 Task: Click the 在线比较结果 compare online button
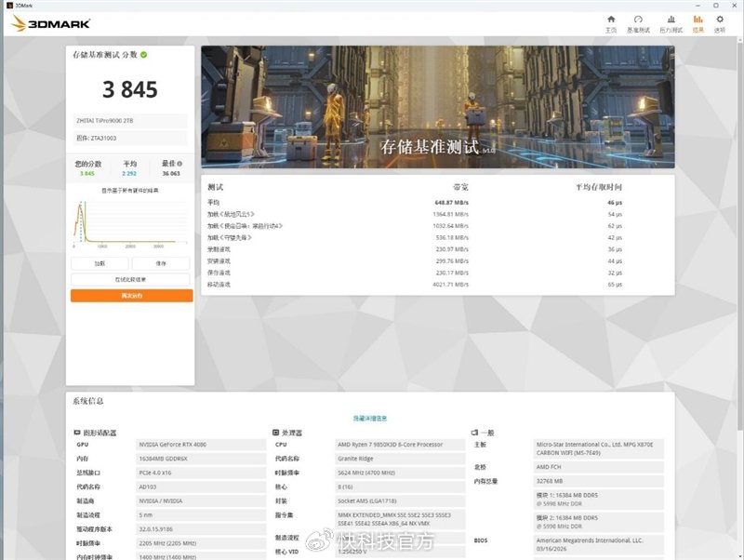(x=130, y=279)
